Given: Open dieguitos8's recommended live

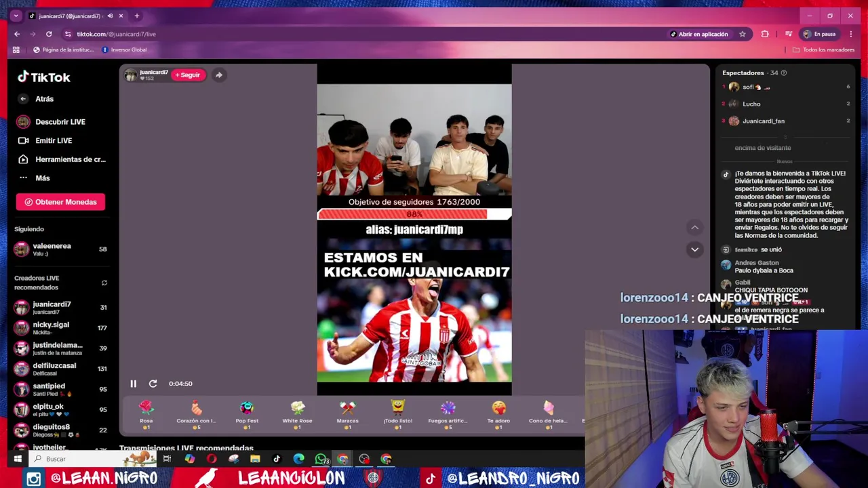Looking at the screenshot, I should point(60,430).
